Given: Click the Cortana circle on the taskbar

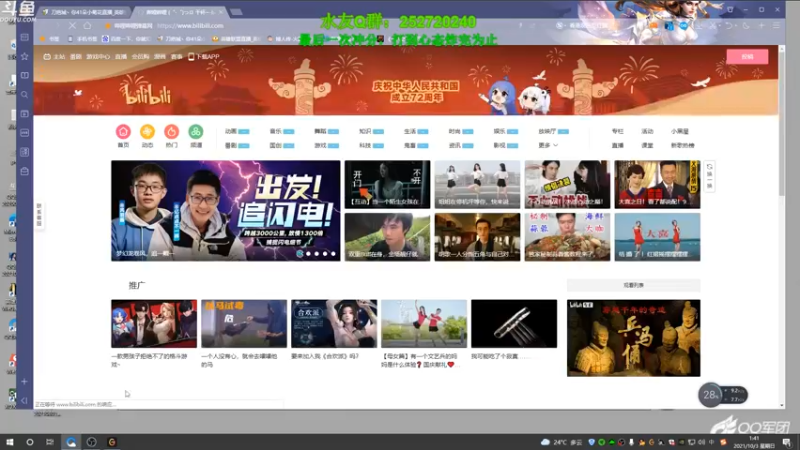Looking at the screenshot, I should [x=30, y=442].
